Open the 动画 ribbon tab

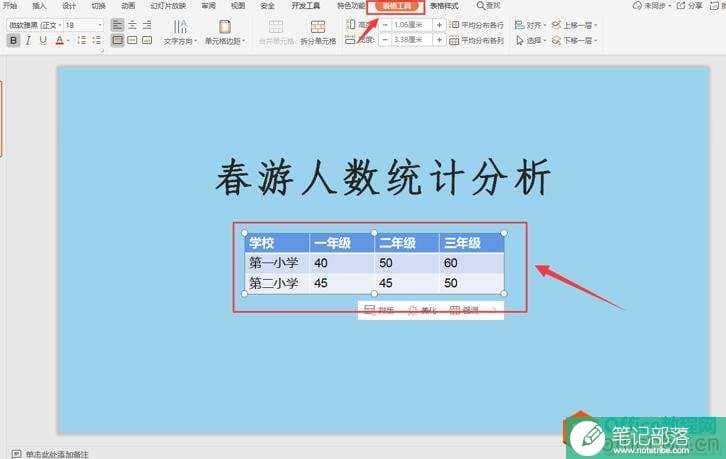(x=128, y=6)
